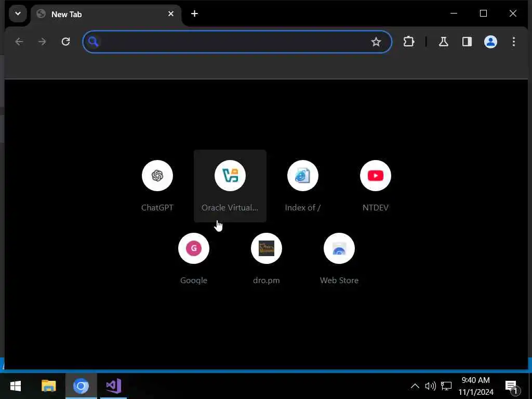The height and width of the screenshot is (399, 532).
Task: Open the Google shortcut tile
Action: tap(194, 259)
